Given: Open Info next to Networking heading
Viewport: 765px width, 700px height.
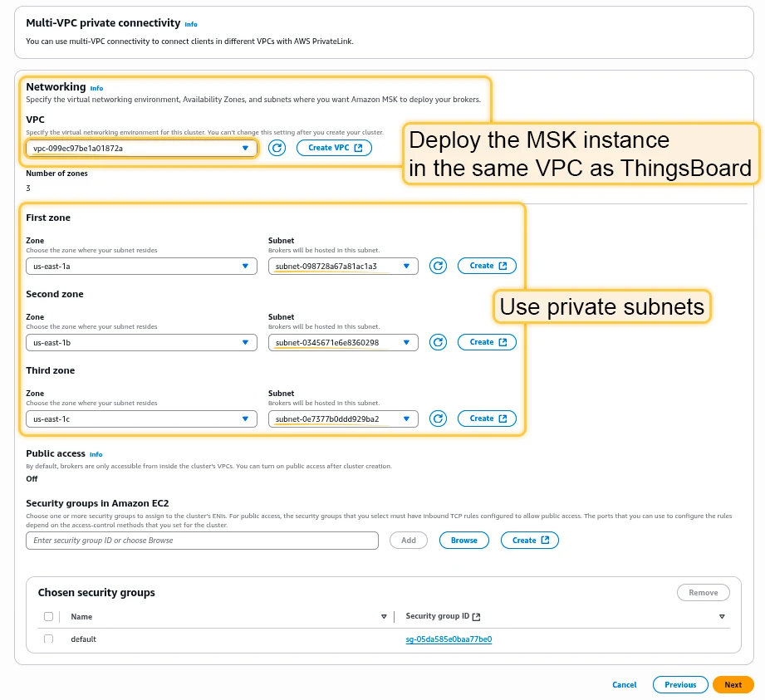Looking at the screenshot, I should (96, 88).
